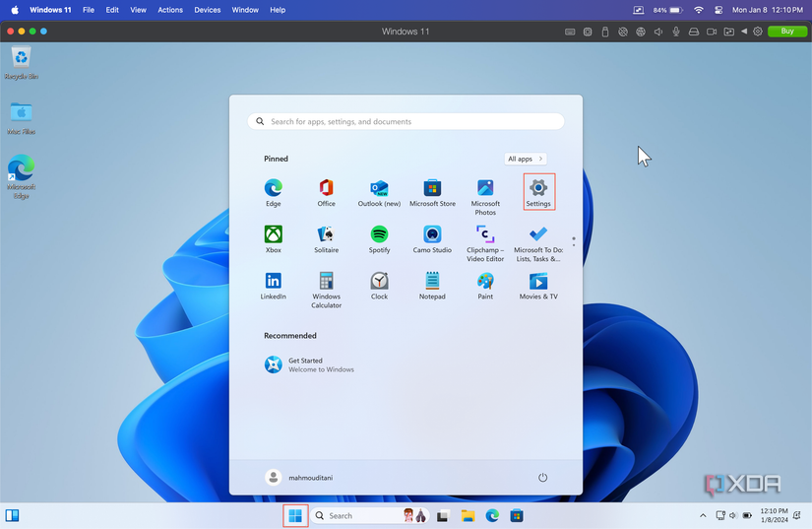Open Microsoft Photos app
This screenshot has width=812, height=529.
coord(485,196)
